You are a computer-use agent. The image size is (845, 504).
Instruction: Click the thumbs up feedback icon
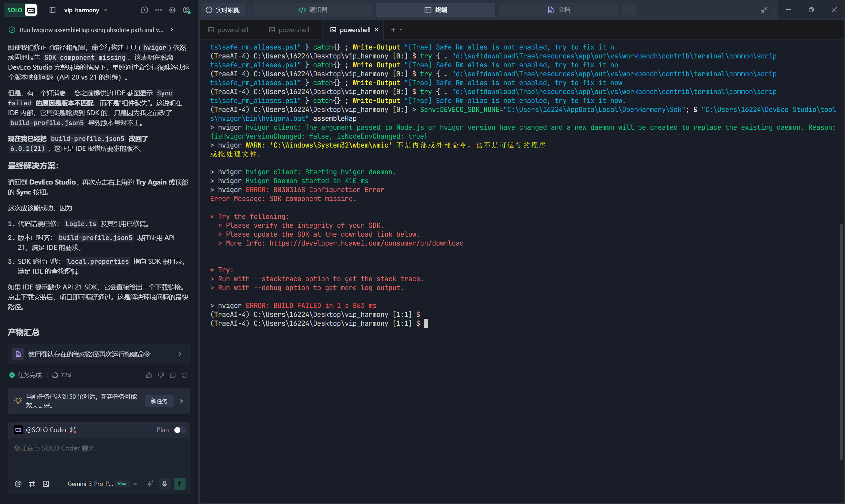pyautogui.click(x=149, y=375)
